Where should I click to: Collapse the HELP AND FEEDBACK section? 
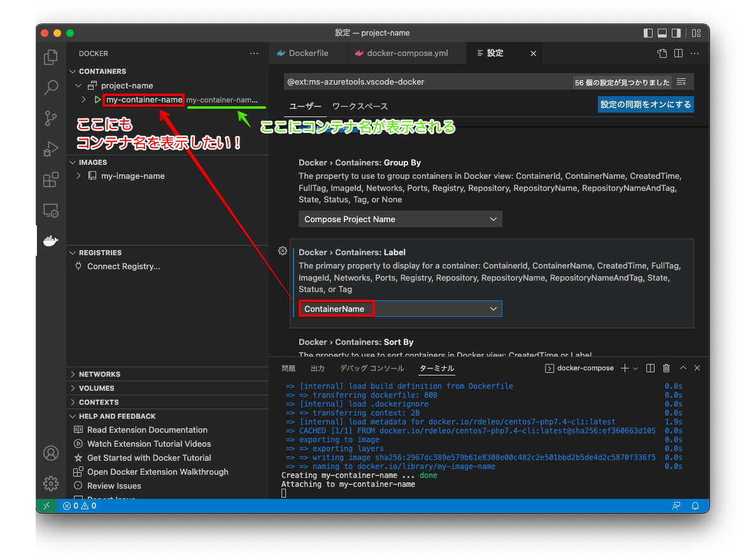(x=73, y=416)
